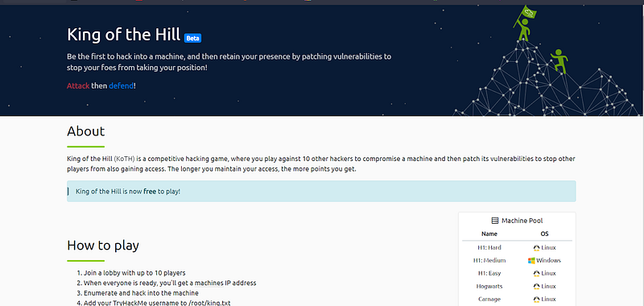Click the blue word defend
The image size is (644, 306).
click(122, 86)
